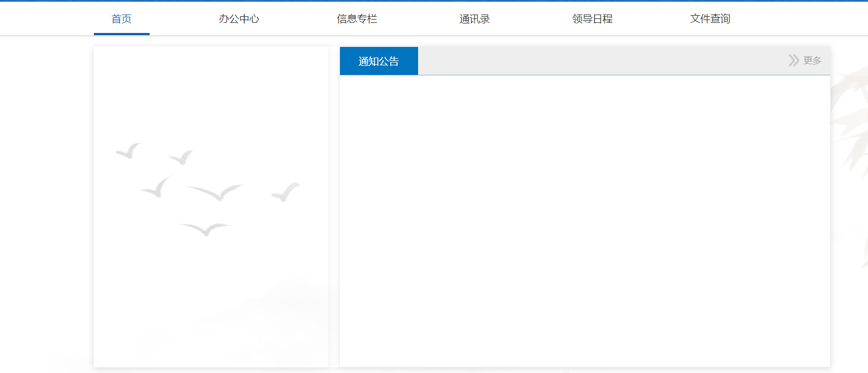Screen dimensions: 868x373
Task: Open the 文件查询 navigation item
Action: coord(710,19)
